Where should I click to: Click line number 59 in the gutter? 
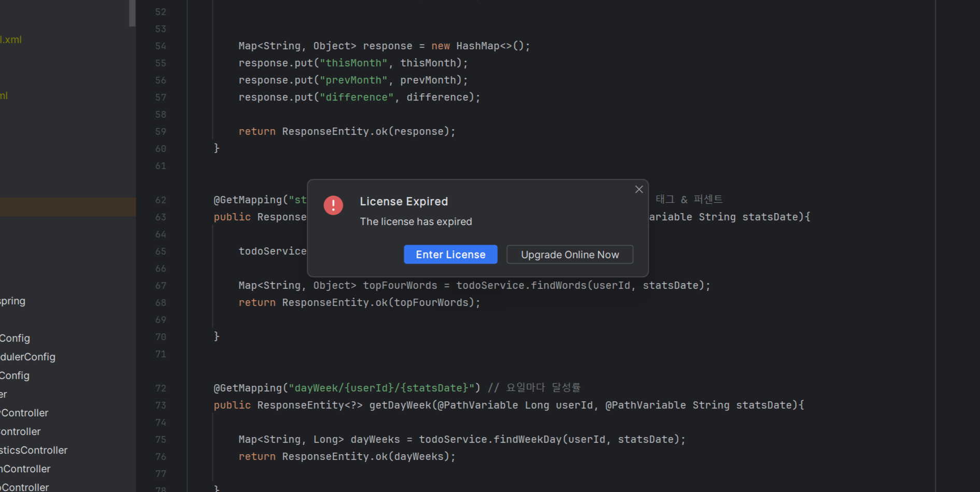[x=161, y=132]
